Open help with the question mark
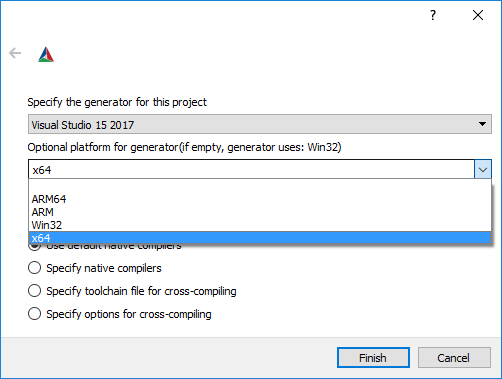 pyautogui.click(x=433, y=15)
